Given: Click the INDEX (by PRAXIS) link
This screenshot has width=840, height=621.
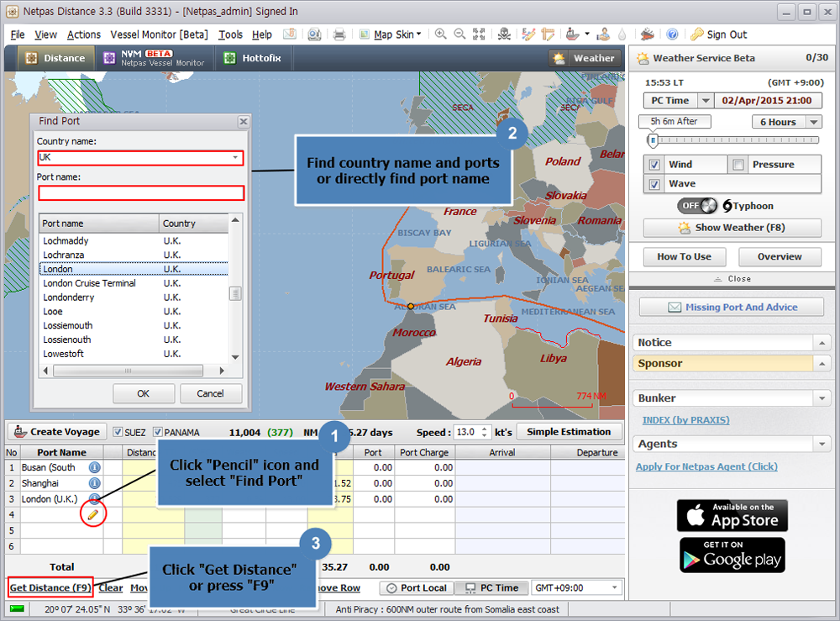Looking at the screenshot, I should point(685,420).
